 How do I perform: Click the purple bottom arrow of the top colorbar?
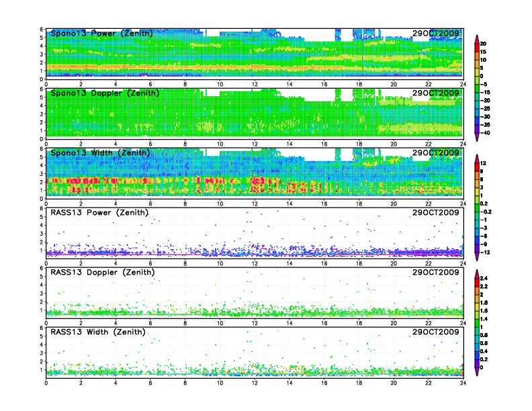coord(477,137)
